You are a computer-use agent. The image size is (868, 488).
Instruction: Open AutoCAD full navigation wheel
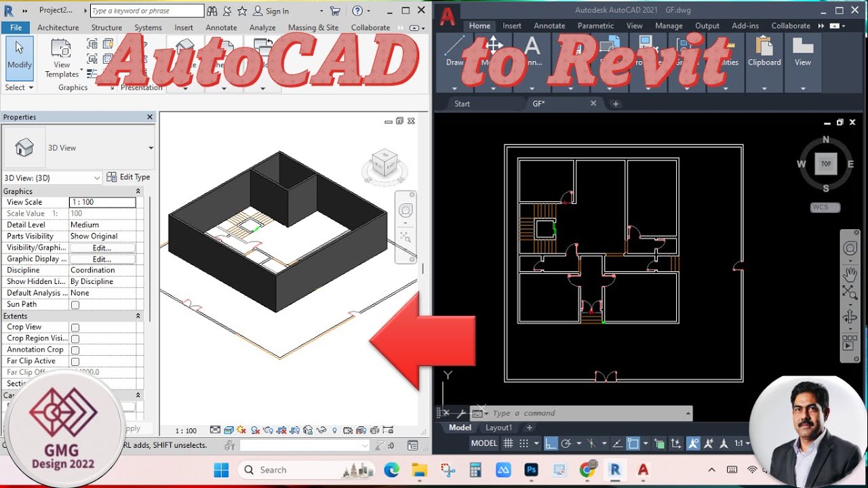850,248
